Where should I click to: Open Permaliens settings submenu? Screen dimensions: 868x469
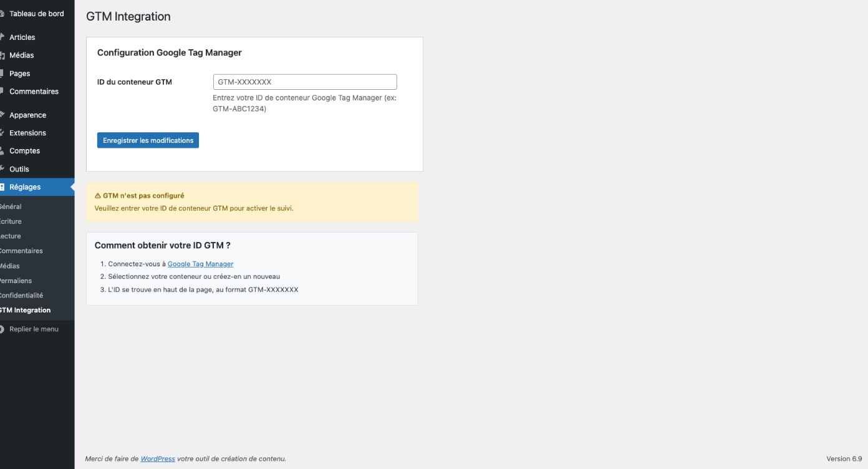click(x=16, y=281)
